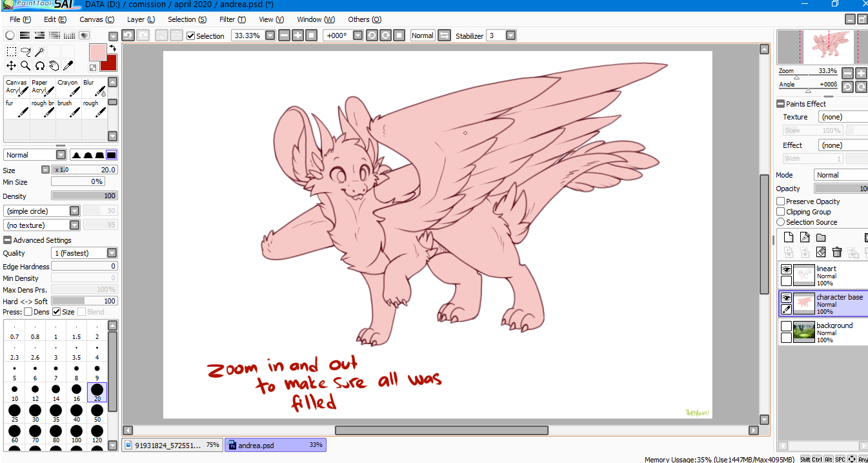Screen dimensions: 868x463
Task: Open the Quality 1 (Fastest) dropdown
Action: [112, 253]
